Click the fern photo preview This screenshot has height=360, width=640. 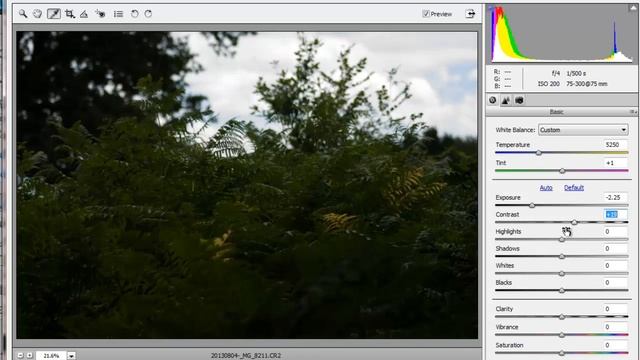[x=247, y=185]
